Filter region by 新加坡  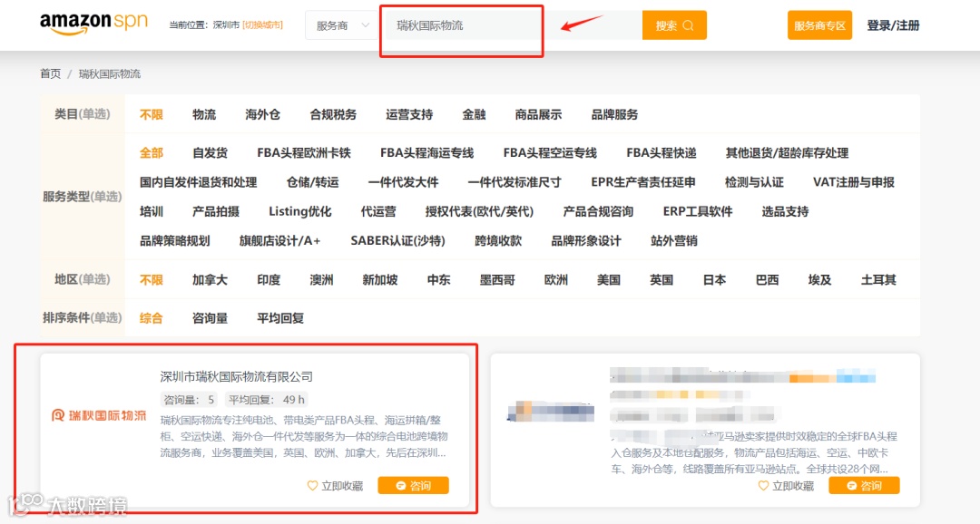[x=380, y=280]
